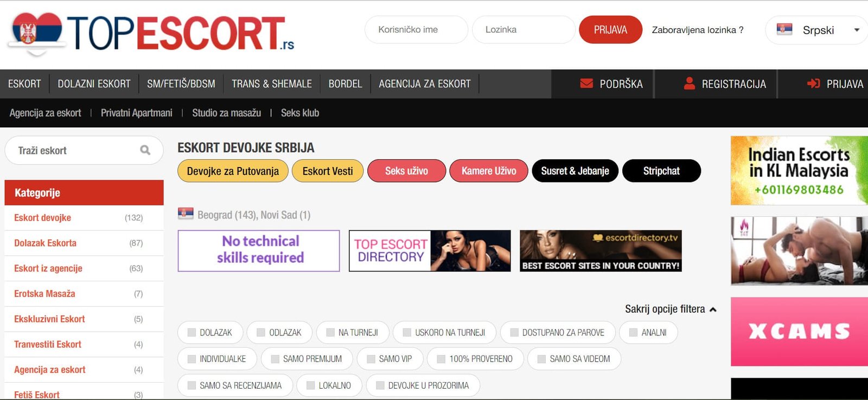868x400 pixels.
Task: Collapse filters via Sakrij opcije filtera
Action: (671, 309)
